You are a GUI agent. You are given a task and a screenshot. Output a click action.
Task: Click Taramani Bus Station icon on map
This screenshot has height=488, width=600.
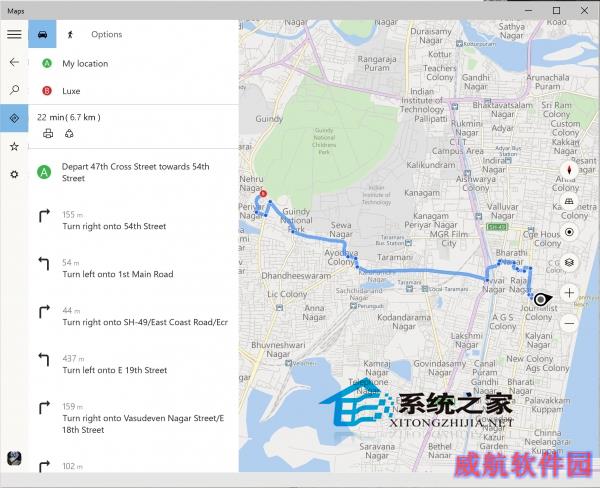408,243
